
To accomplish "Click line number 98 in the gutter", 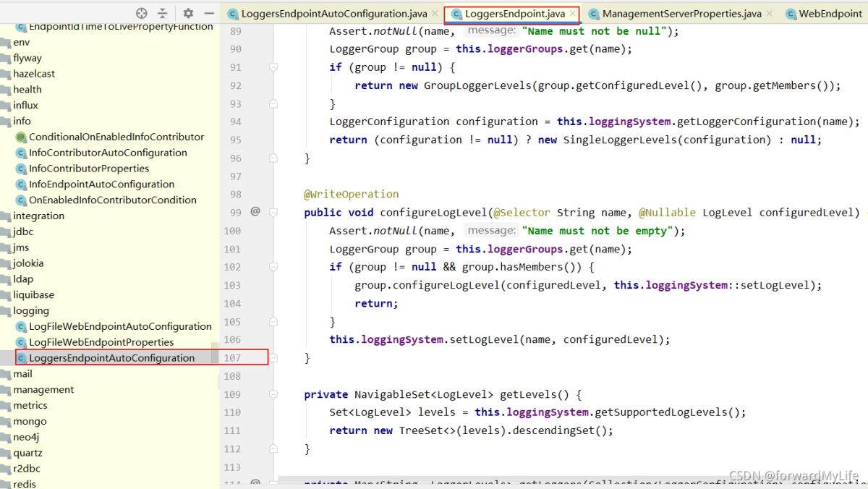I will [x=235, y=195].
